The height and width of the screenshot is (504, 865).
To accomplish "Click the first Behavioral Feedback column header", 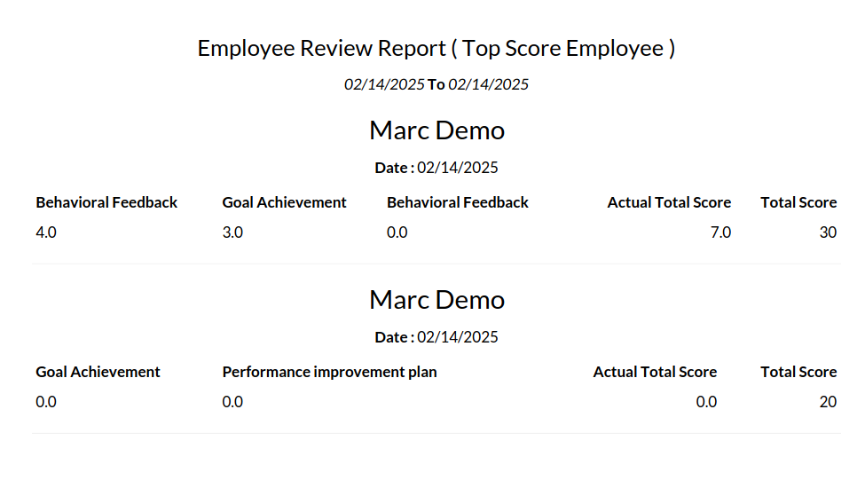I will 106,202.
